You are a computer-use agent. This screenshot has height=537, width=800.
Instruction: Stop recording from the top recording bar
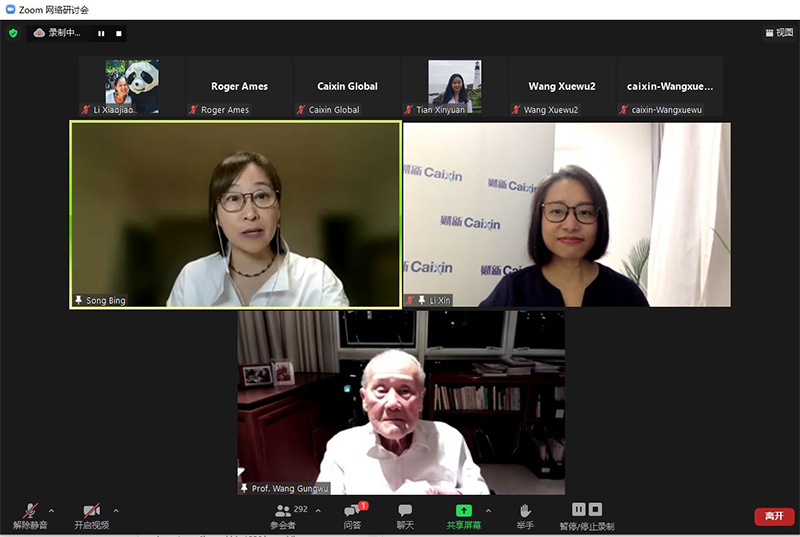(x=119, y=34)
